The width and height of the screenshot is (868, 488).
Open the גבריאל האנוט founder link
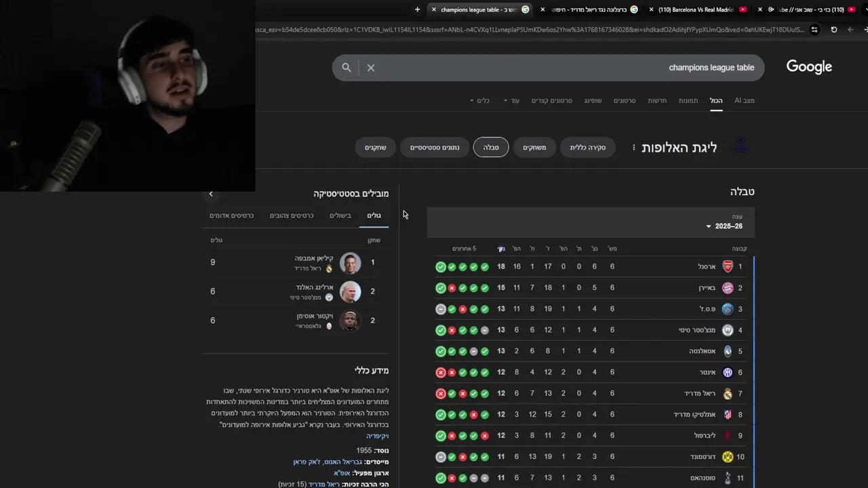pos(344,462)
